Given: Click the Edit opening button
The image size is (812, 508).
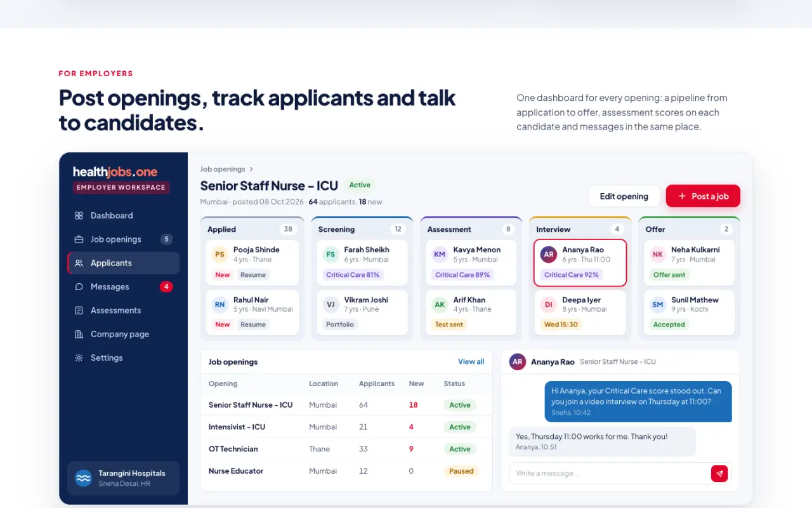Looking at the screenshot, I should pos(624,196).
